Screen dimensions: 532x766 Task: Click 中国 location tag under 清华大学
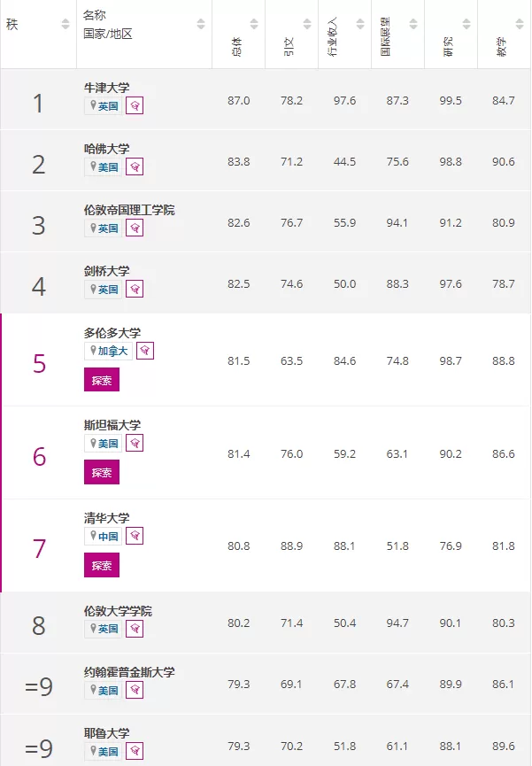(103, 536)
